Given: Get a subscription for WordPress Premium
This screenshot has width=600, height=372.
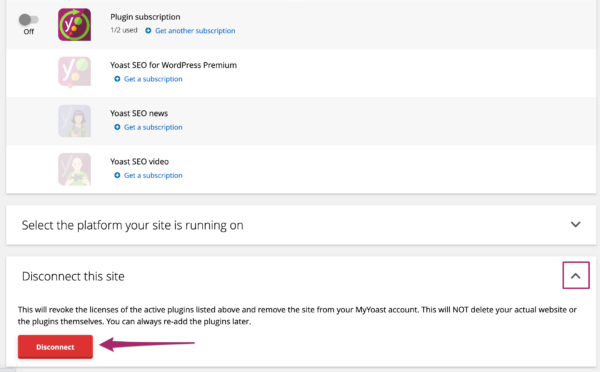Looking at the screenshot, I should (x=153, y=79).
